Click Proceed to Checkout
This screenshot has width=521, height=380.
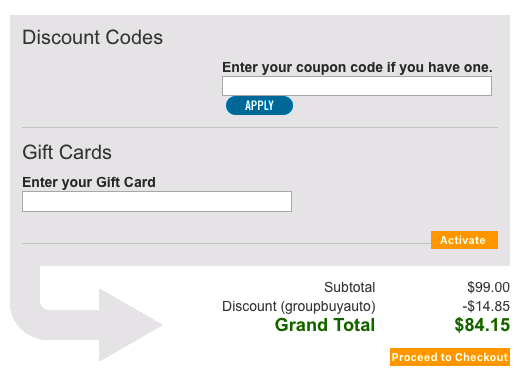click(x=450, y=357)
